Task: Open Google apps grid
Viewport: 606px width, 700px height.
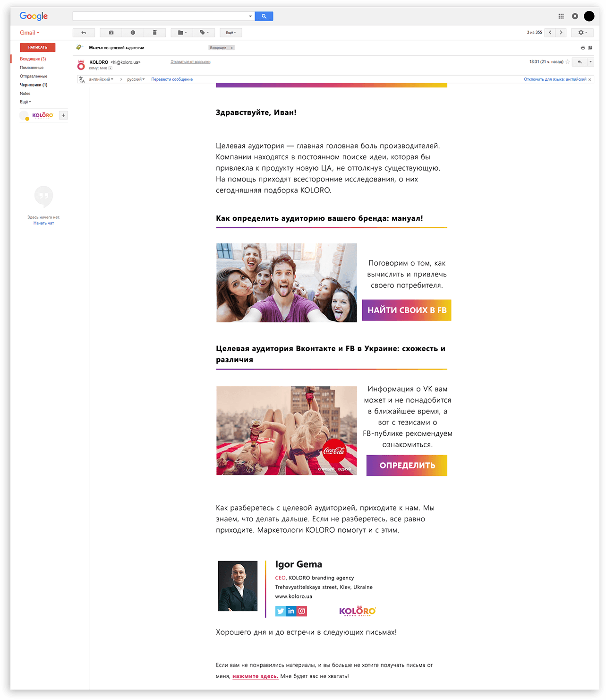Action: coord(561,16)
